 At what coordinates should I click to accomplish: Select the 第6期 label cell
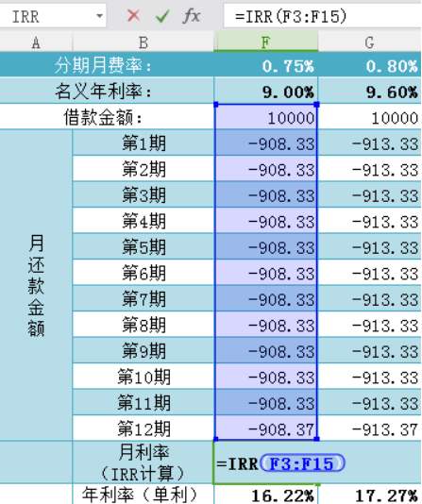[x=143, y=273]
